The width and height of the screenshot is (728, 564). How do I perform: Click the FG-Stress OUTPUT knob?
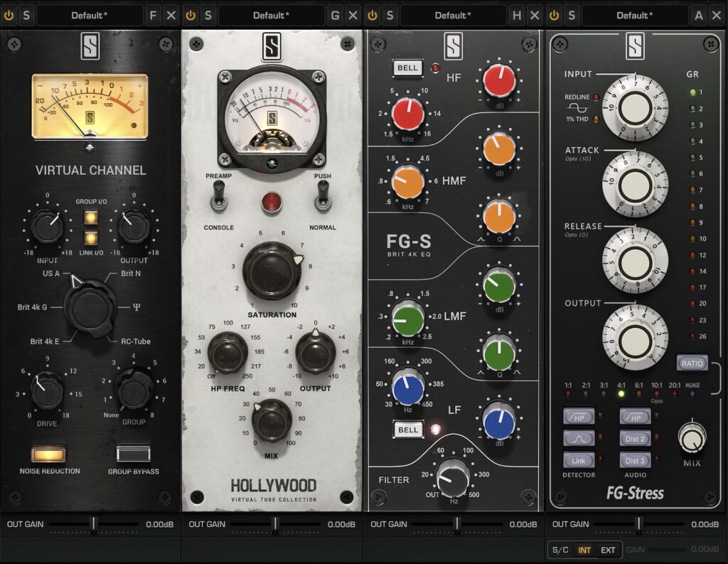point(635,337)
